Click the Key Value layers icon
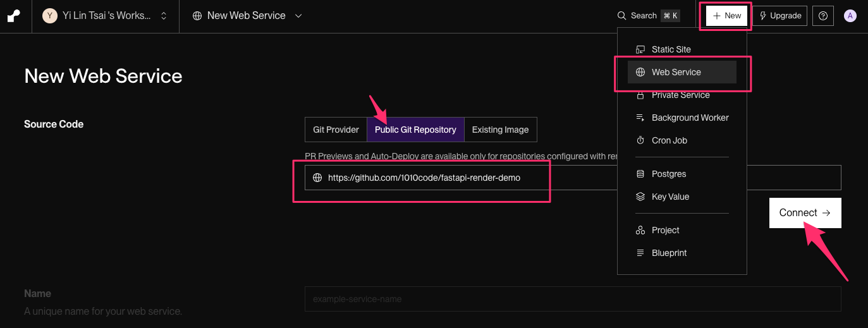Image resolution: width=868 pixels, height=328 pixels. pyautogui.click(x=640, y=197)
